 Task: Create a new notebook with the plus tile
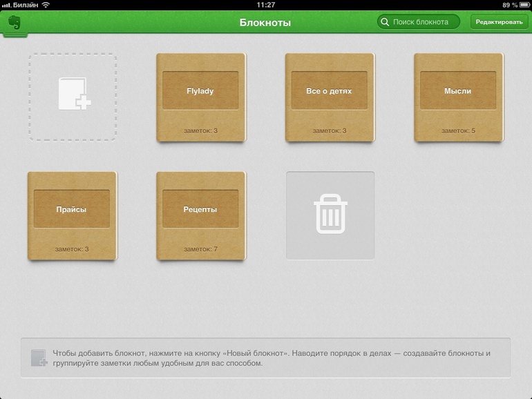73,97
